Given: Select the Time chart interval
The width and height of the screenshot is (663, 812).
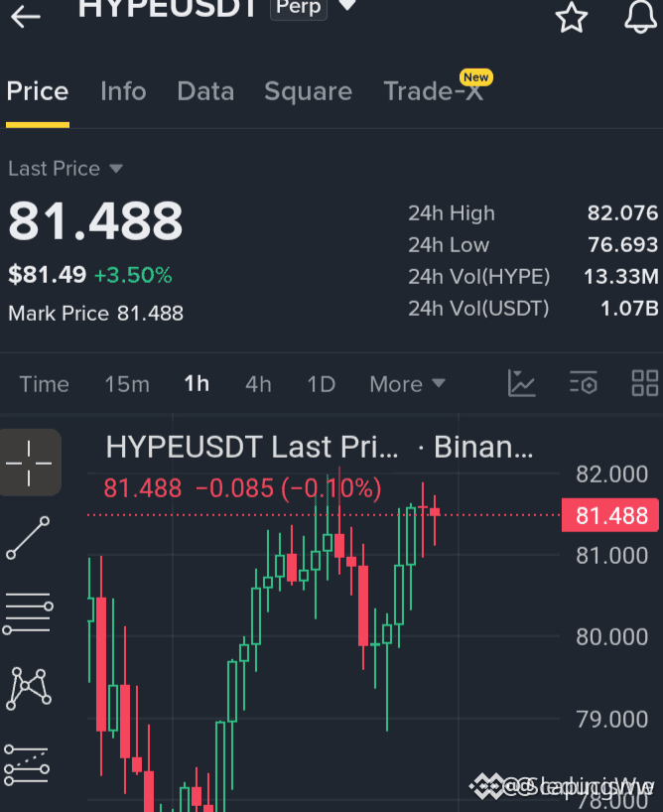Looking at the screenshot, I should (44, 384).
